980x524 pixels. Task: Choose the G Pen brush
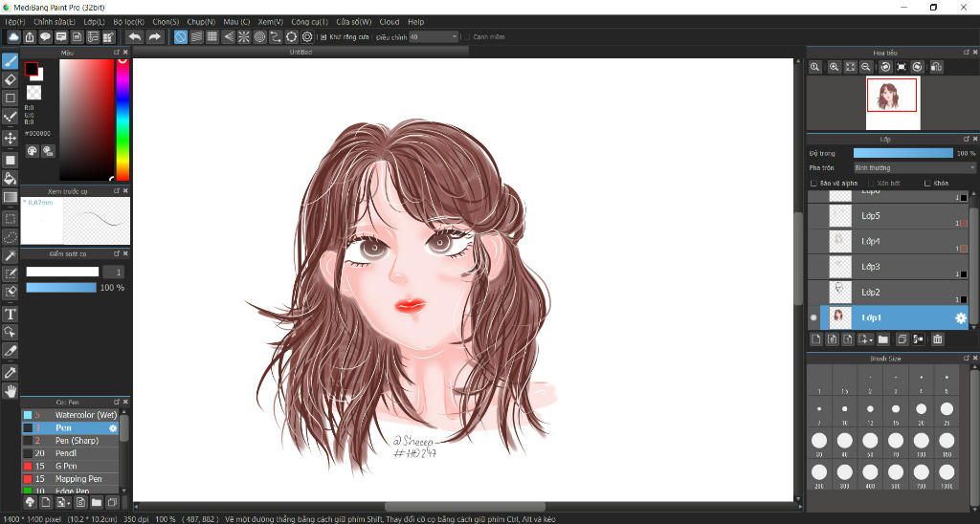(x=71, y=467)
